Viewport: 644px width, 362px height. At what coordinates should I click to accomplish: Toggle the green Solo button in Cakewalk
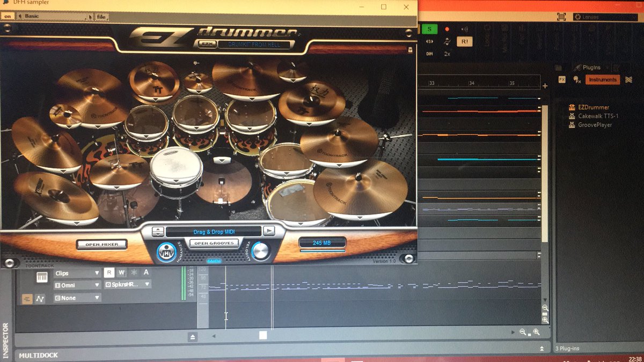[429, 29]
